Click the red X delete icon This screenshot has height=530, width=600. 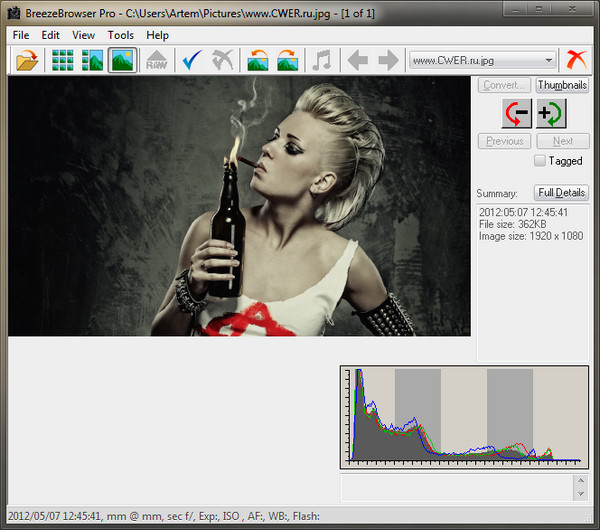577,60
